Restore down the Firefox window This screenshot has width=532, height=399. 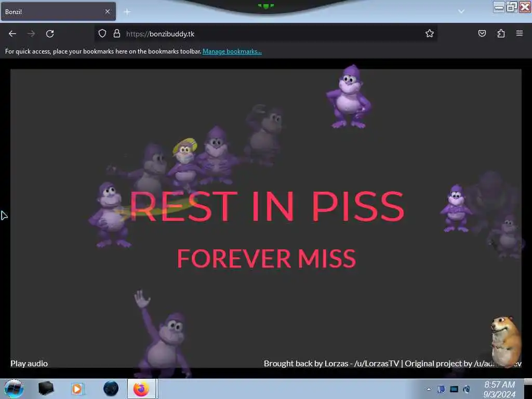click(x=512, y=7)
